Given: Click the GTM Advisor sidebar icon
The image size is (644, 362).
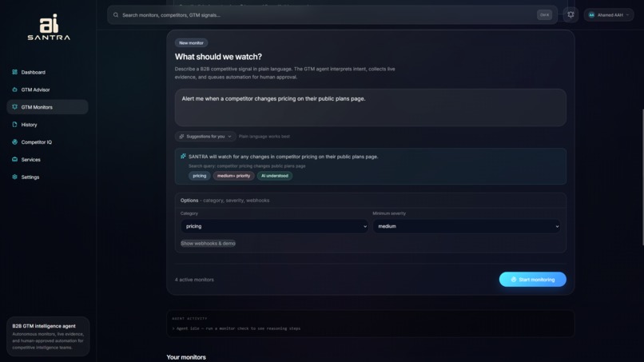Looking at the screenshot, I should (15, 90).
